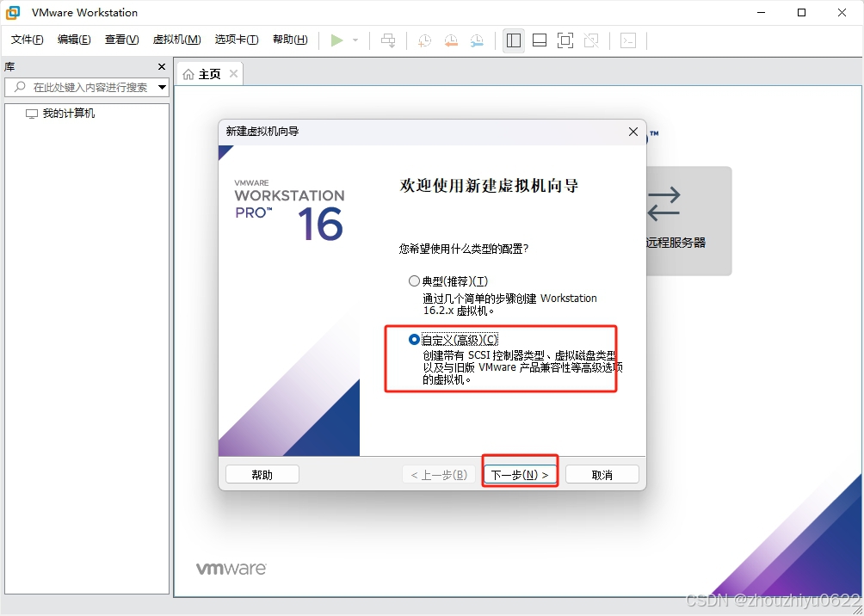Click the send Ctrl+Alt+Del toolbar icon
This screenshot has width=864, height=616.
pyautogui.click(x=388, y=40)
